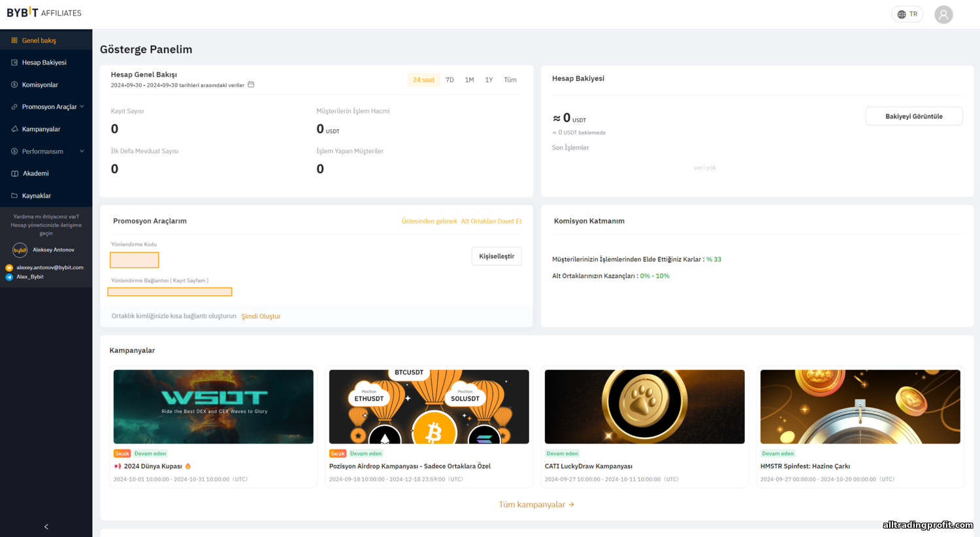Click the Alt Ortakları Davet Et link
This screenshot has height=537, width=980.
(x=491, y=221)
